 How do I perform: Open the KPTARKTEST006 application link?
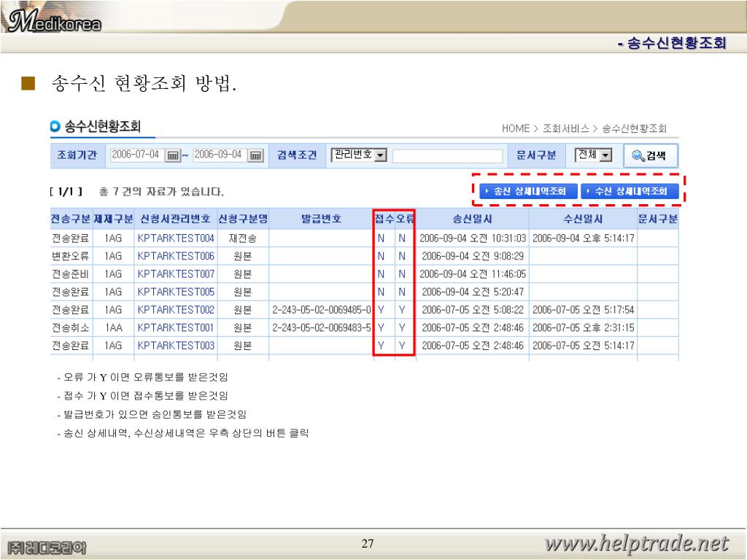(176, 256)
